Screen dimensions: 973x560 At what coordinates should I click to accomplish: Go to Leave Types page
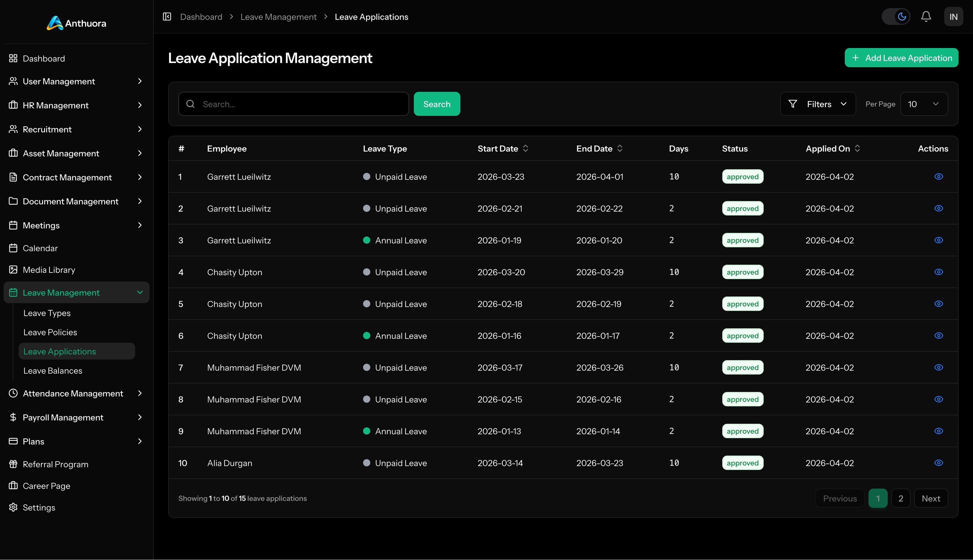coord(47,313)
